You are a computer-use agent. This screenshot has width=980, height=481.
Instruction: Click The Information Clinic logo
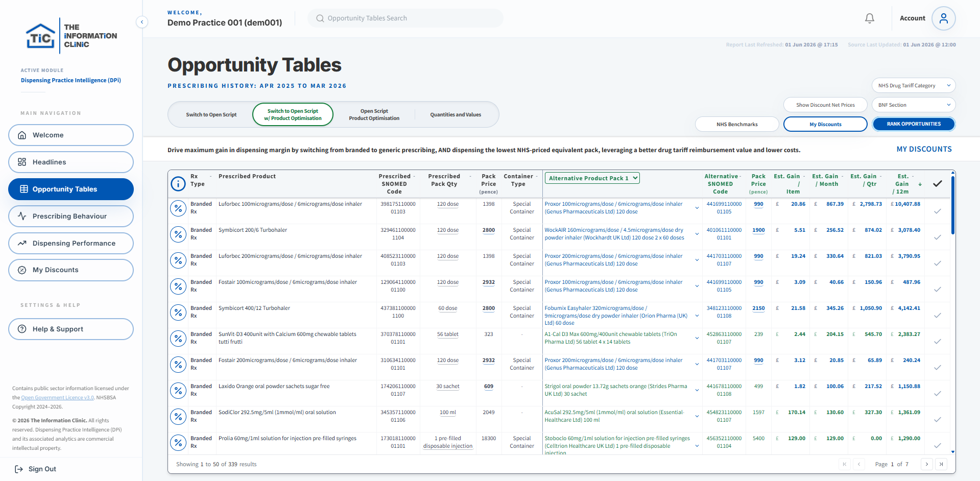[x=71, y=36]
